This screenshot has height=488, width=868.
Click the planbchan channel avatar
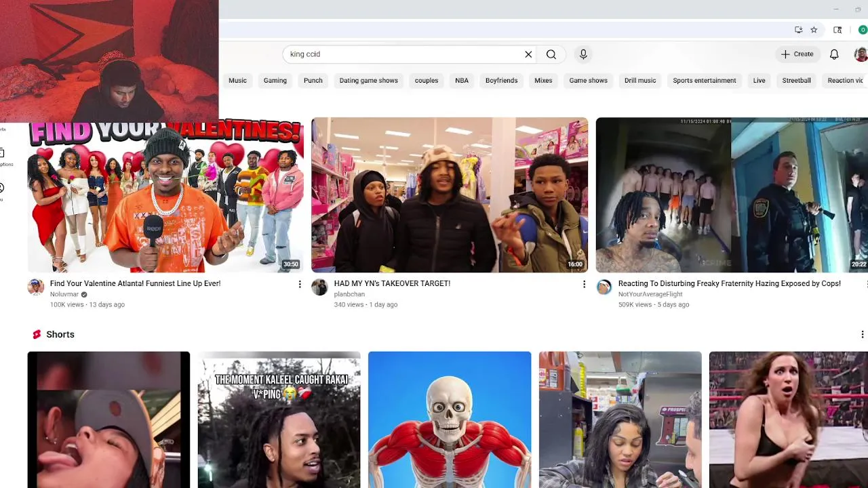click(319, 287)
